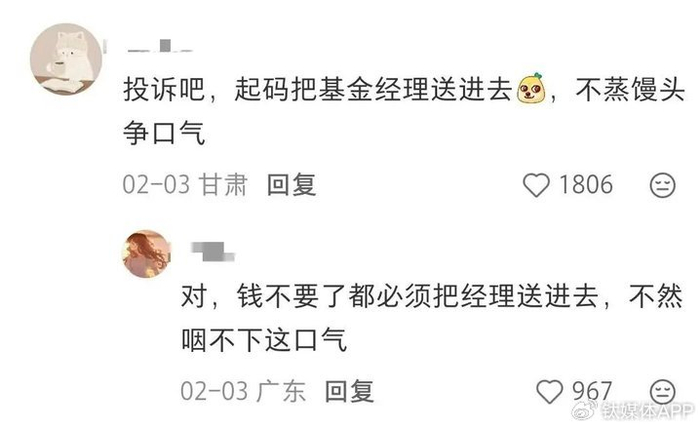Reply to the 广东 comment via 回复
This screenshot has width=700, height=428.
pyautogui.click(x=349, y=391)
